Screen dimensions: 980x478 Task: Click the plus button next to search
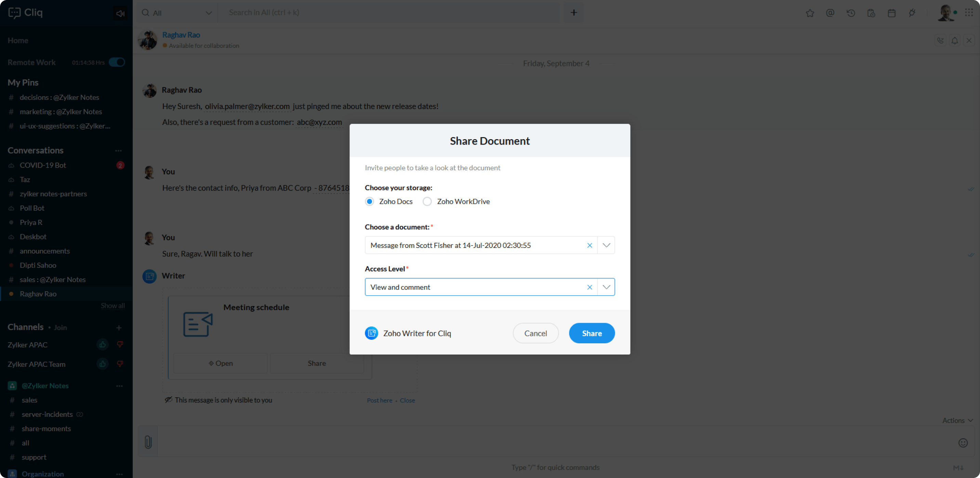coord(574,13)
